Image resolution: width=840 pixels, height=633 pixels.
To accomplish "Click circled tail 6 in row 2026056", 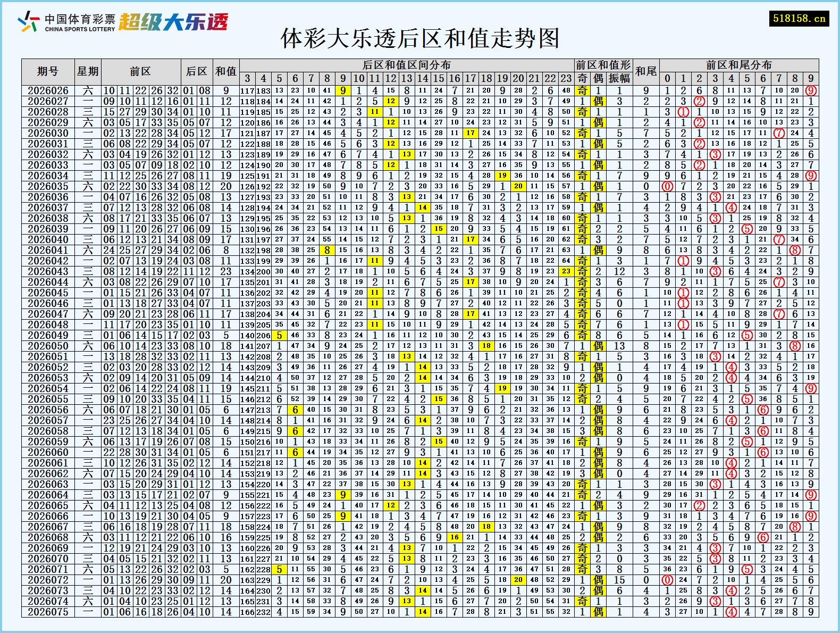I will [x=763, y=410].
